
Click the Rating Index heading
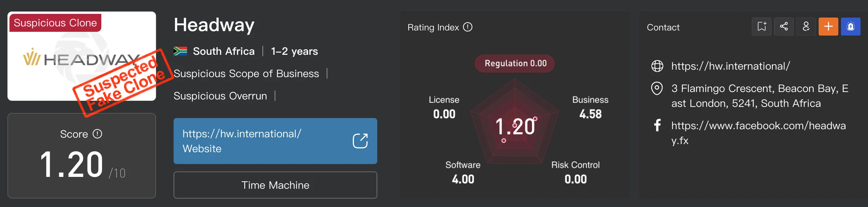pyautogui.click(x=433, y=27)
